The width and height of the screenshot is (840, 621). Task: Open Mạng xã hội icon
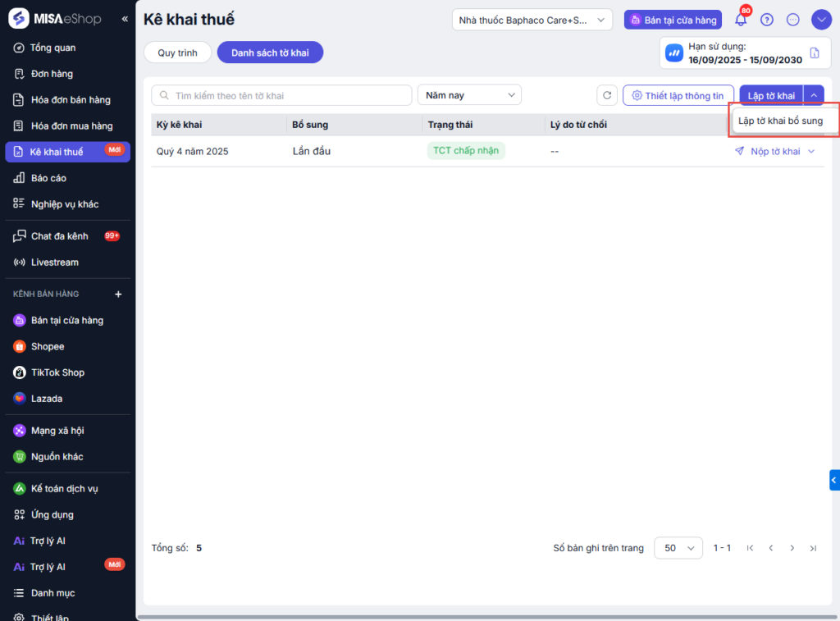point(20,431)
